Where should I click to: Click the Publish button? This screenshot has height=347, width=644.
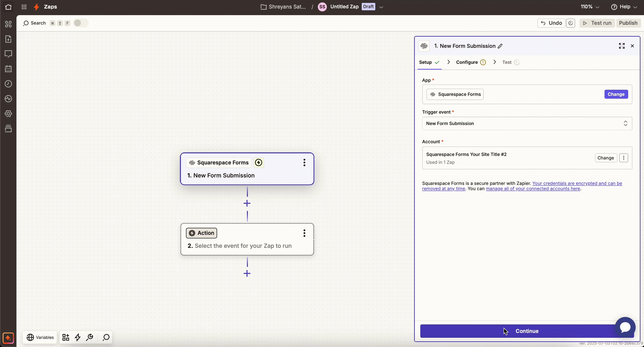coord(628,23)
